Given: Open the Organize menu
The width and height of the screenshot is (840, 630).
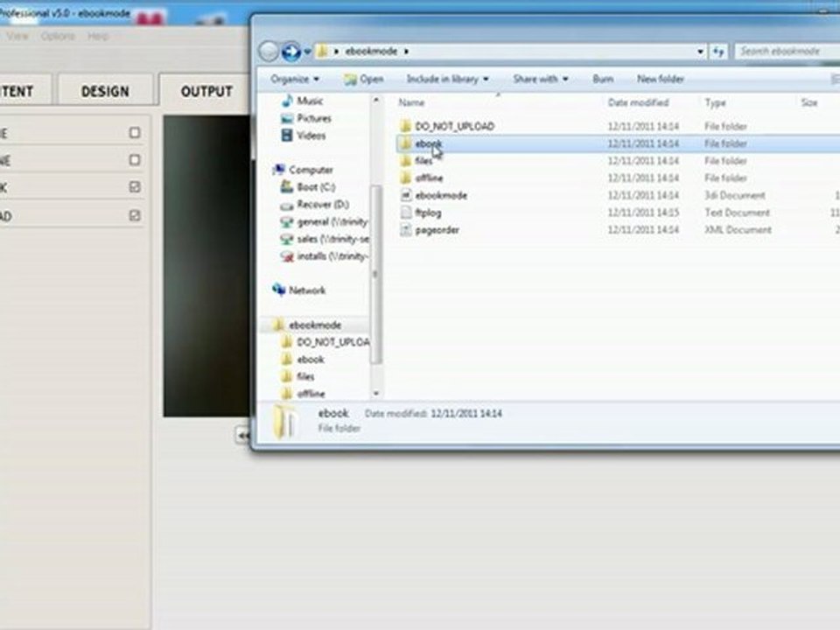Looking at the screenshot, I should (x=295, y=80).
